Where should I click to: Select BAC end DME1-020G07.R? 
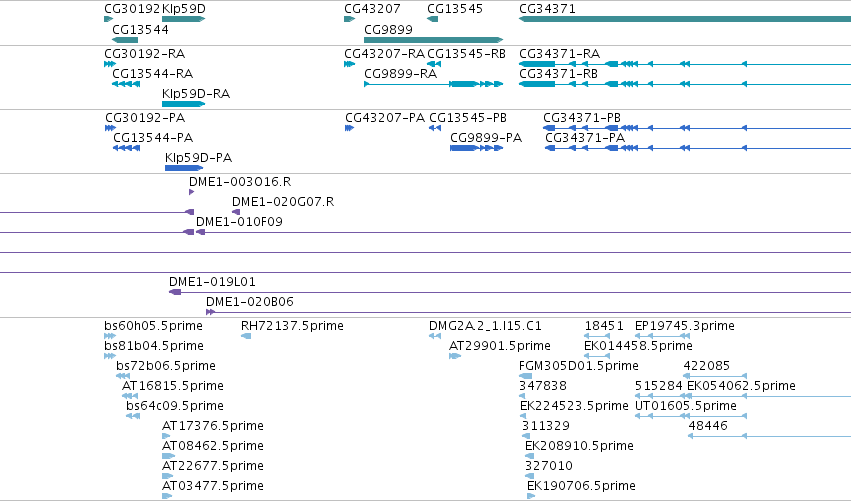(x=236, y=212)
